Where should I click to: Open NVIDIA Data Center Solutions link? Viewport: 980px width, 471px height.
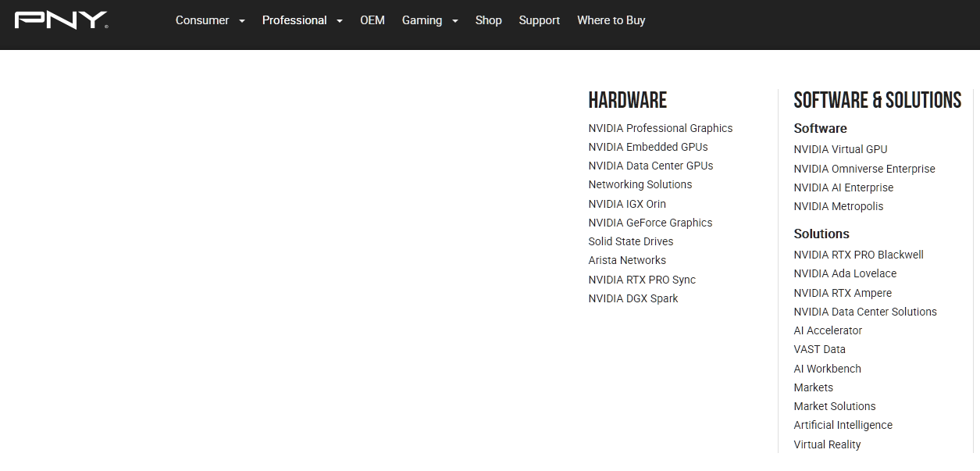point(865,312)
